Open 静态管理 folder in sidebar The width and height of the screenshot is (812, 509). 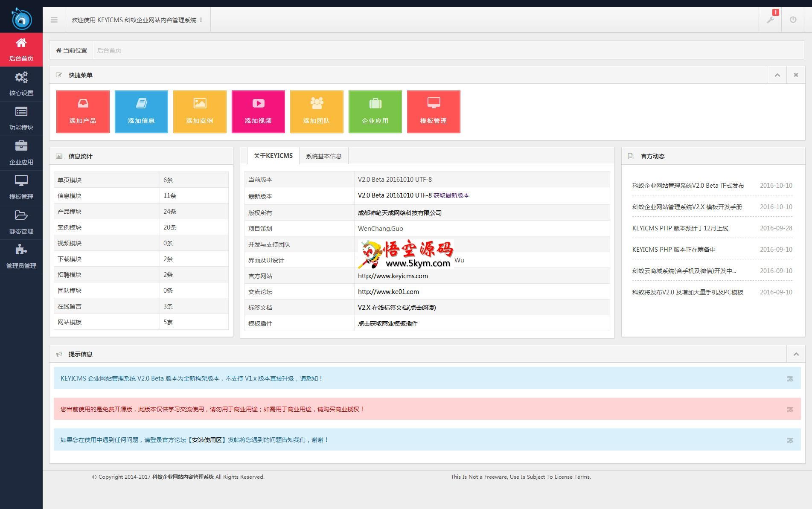(x=21, y=222)
